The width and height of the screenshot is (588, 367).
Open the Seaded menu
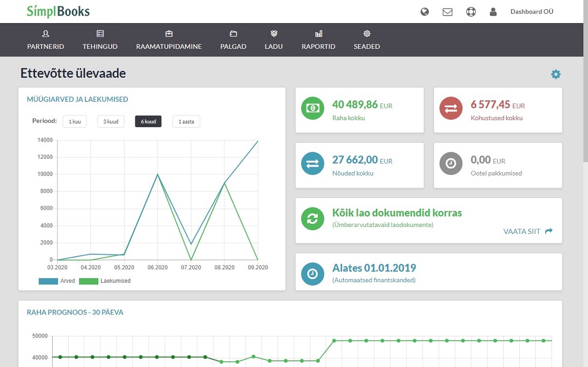(x=367, y=40)
